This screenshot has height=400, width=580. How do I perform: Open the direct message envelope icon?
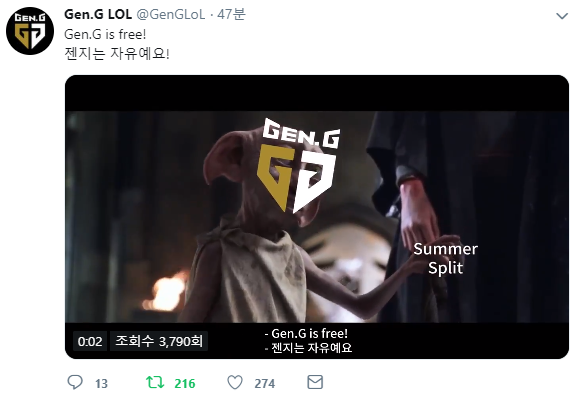click(x=315, y=382)
